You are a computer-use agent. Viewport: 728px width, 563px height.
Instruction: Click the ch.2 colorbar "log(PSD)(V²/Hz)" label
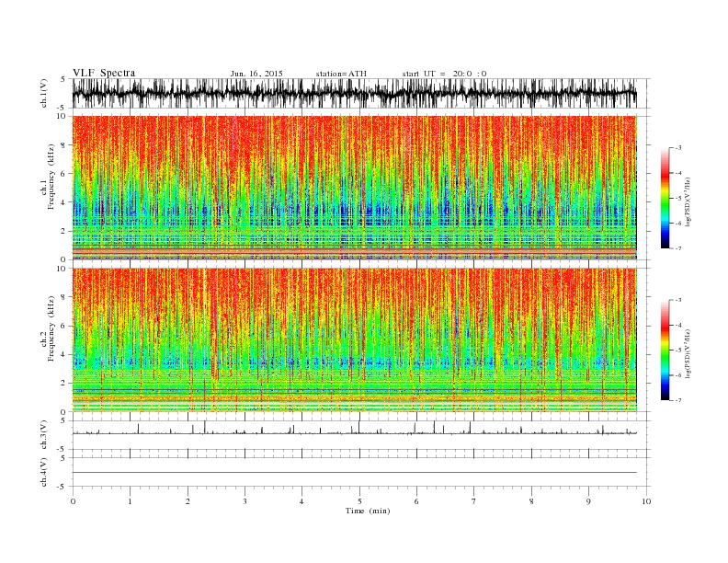688,352
